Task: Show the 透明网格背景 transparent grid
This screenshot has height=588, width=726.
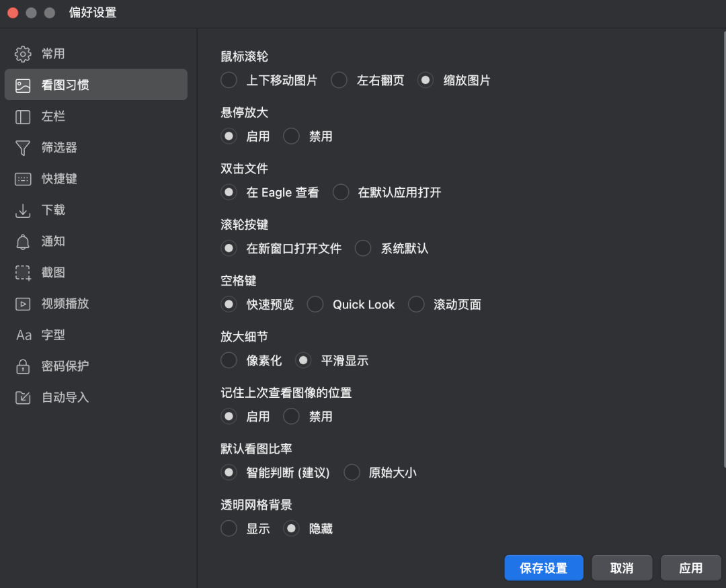Action: (229, 528)
